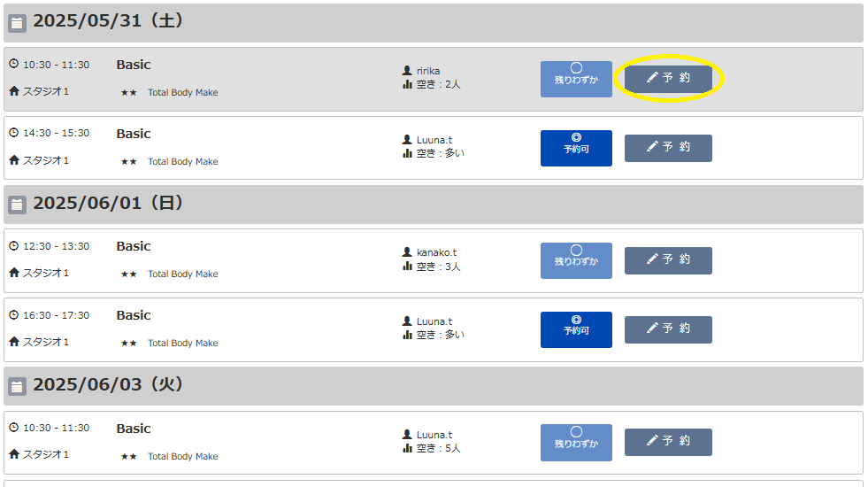Book the 16:30 Luuna.t class on 06/01

click(x=668, y=329)
